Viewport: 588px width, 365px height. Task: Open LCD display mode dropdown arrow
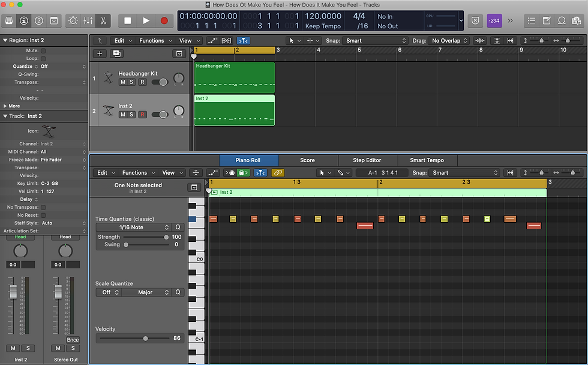click(461, 20)
